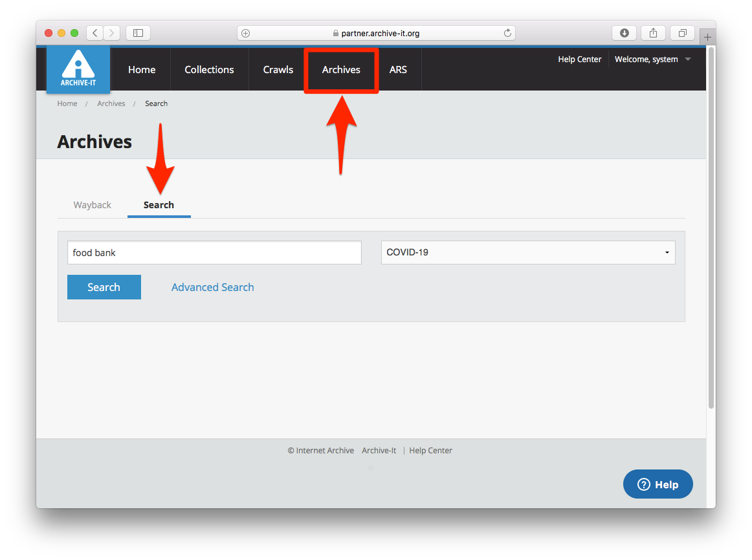
Task: Reload the page with refresh icon
Action: (507, 33)
